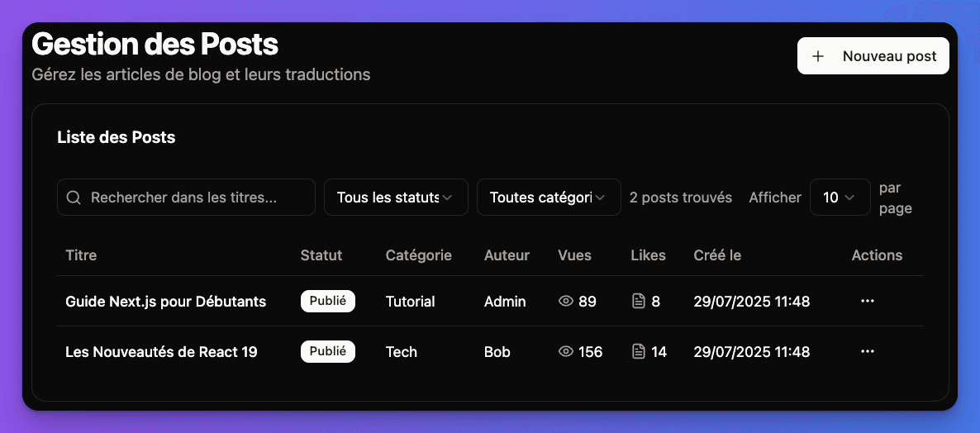The width and height of the screenshot is (980, 433).
Task: Click the Publié badge on React 19 row
Action: (327, 352)
